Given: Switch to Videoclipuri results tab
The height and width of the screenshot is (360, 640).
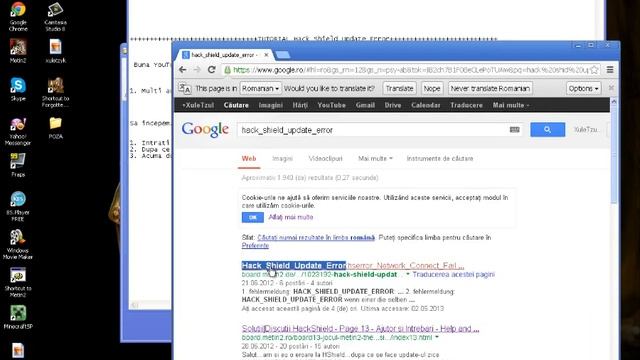Looking at the screenshot, I should [325, 158].
